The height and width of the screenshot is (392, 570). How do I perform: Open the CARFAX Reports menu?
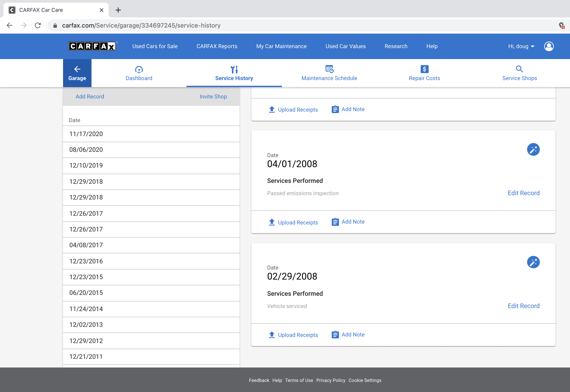pyautogui.click(x=217, y=46)
